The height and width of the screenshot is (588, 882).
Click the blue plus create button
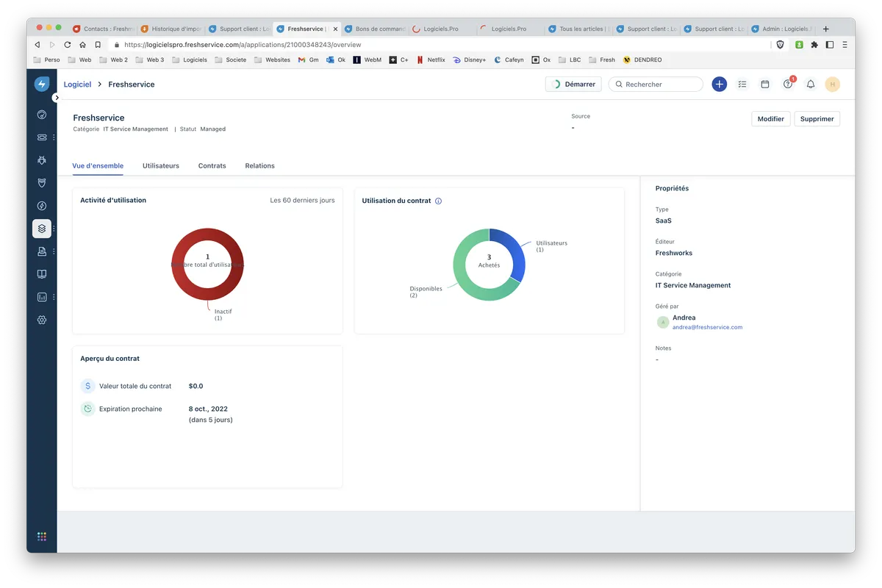720,85
